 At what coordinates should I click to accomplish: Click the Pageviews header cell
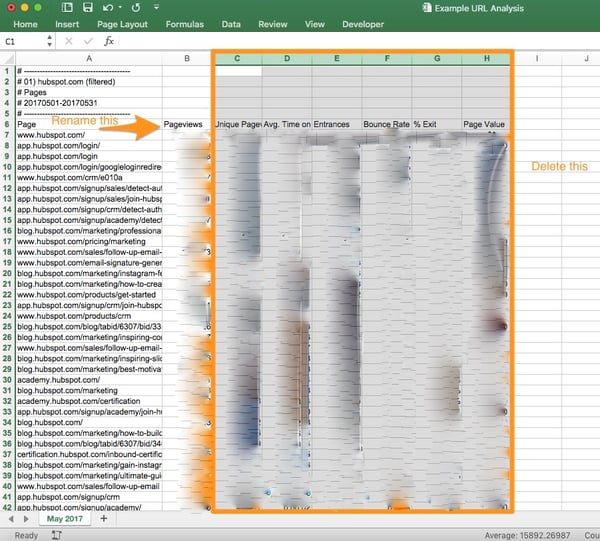point(185,124)
